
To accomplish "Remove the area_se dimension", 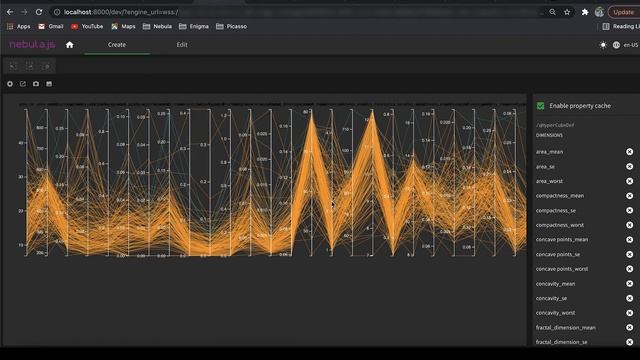I will click(x=629, y=167).
